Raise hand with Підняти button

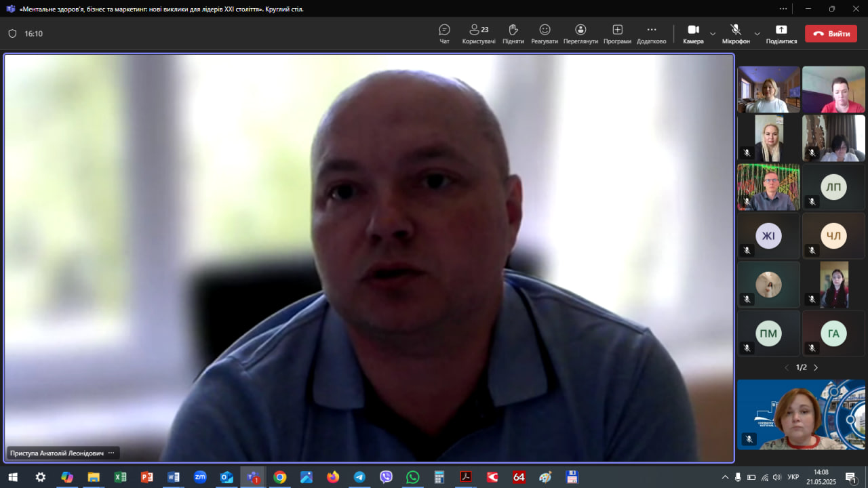513,34
